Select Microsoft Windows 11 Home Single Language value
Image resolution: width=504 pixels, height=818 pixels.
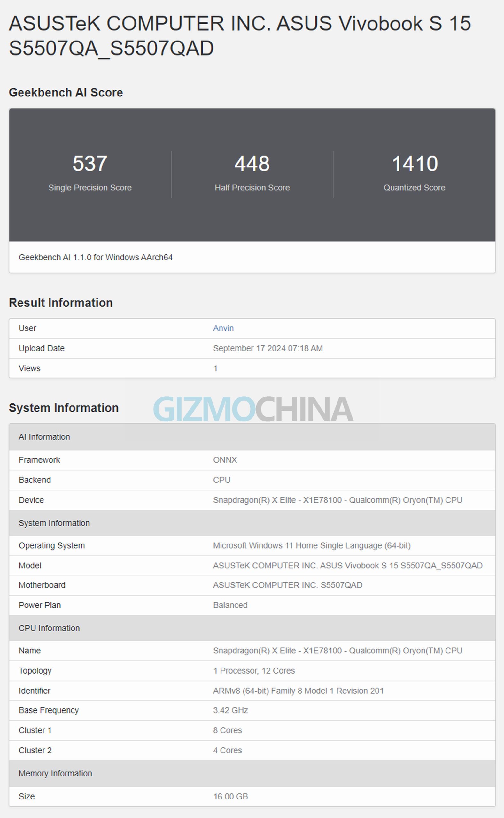(312, 545)
